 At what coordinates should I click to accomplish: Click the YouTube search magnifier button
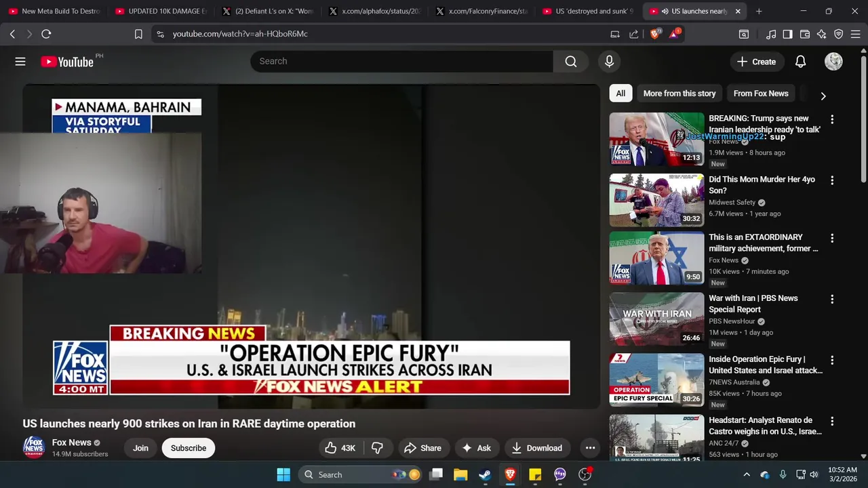571,62
